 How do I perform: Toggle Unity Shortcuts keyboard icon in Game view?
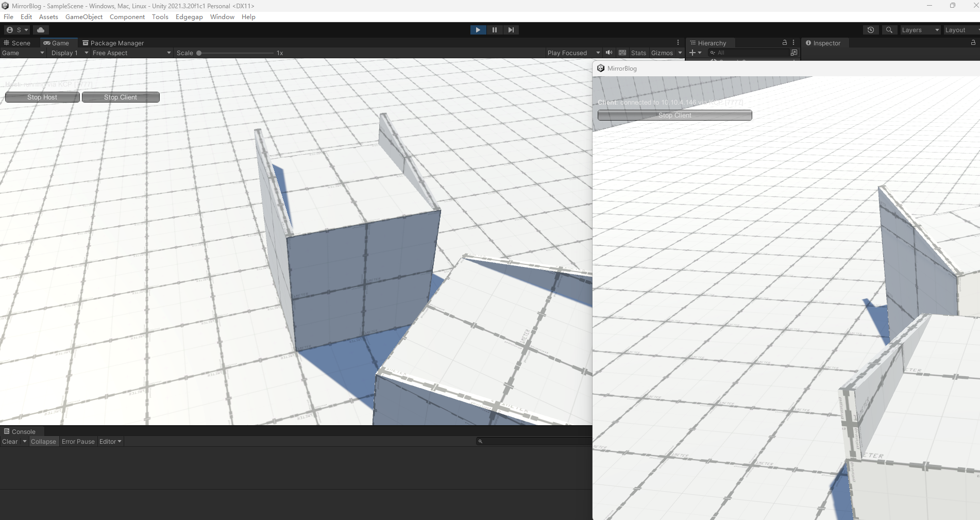point(622,53)
